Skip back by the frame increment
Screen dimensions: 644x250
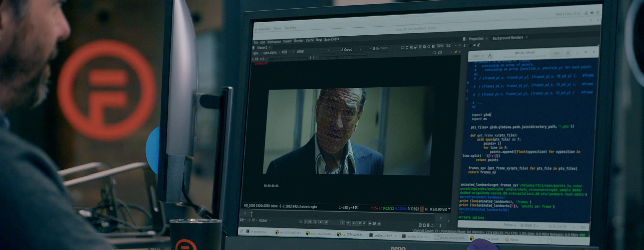370,223
